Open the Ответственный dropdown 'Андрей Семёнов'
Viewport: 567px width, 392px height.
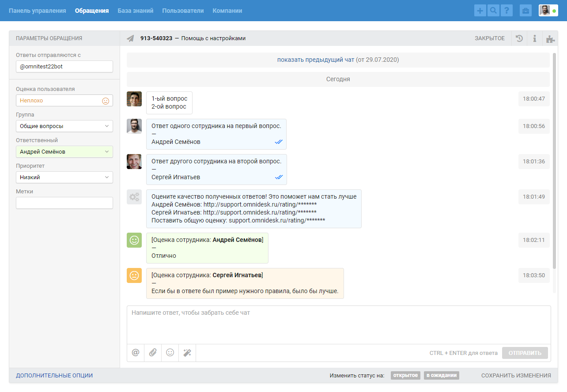click(64, 152)
